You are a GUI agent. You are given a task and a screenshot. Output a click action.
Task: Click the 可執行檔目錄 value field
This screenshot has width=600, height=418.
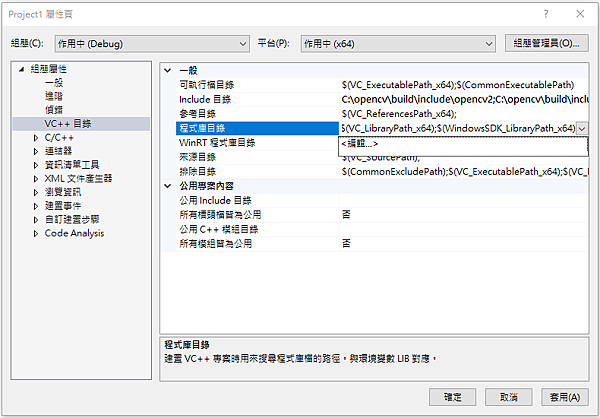(464, 85)
